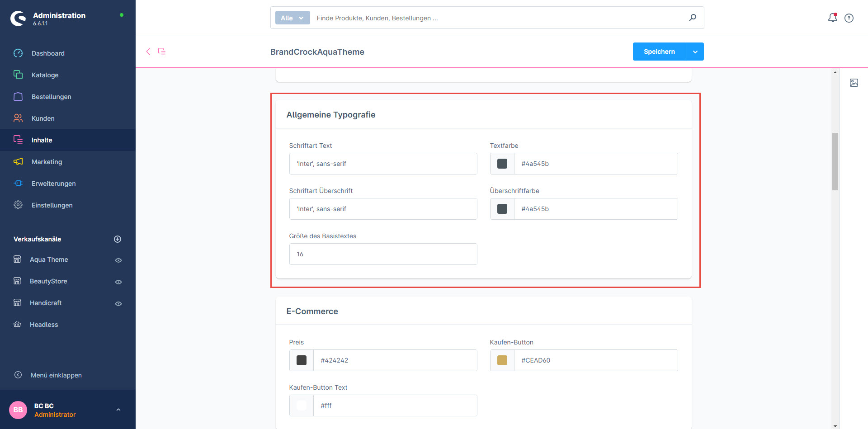Screen dimensions: 868x429
Task: Click the back arrow next to theme title
Action: tap(148, 52)
